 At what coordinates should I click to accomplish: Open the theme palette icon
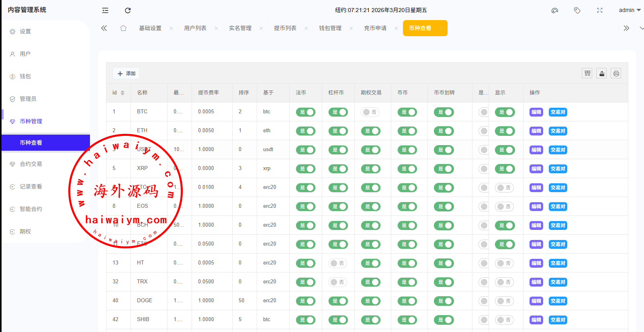coord(555,10)
